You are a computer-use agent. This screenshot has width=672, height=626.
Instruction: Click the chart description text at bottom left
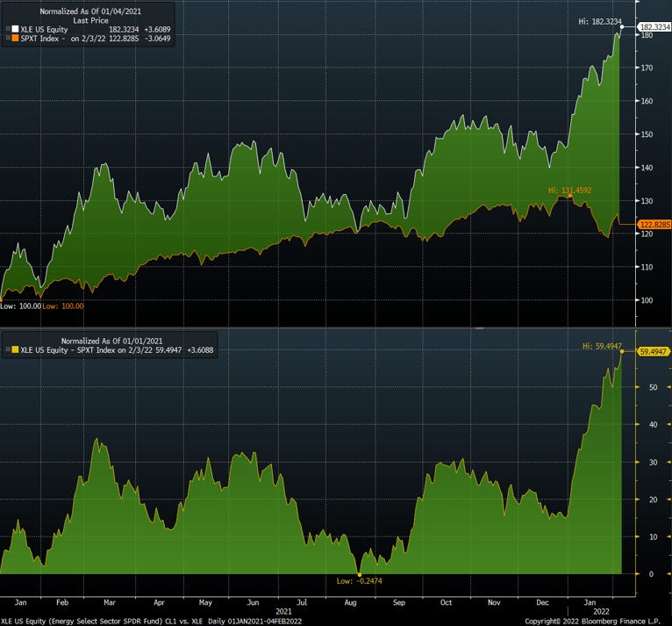point(151,622)
